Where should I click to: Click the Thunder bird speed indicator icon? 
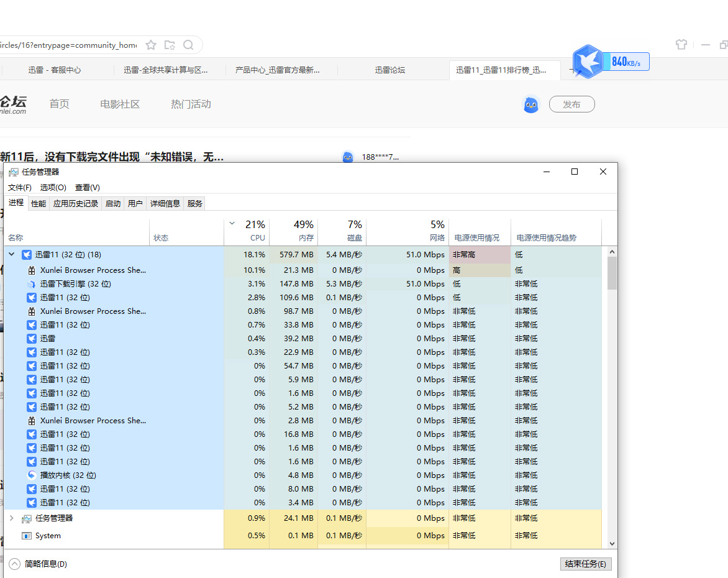[x=587, y=62]
